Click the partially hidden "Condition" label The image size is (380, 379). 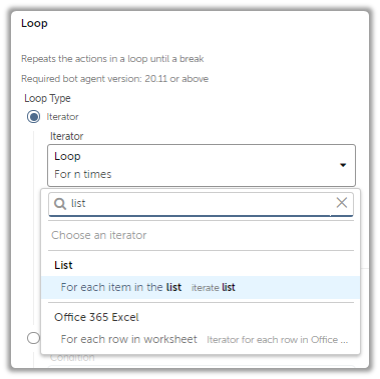coord(72,358)
